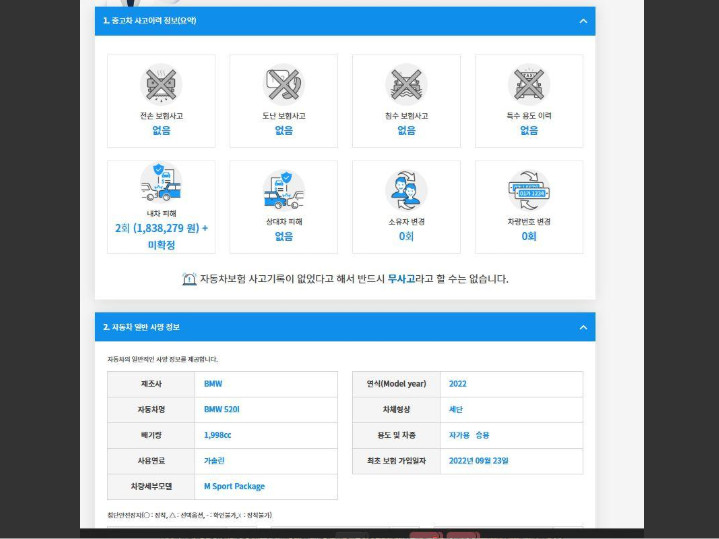Click the plate number change (차량번호 변경) icon
This screenshot has width=719, height=539.
528,189
